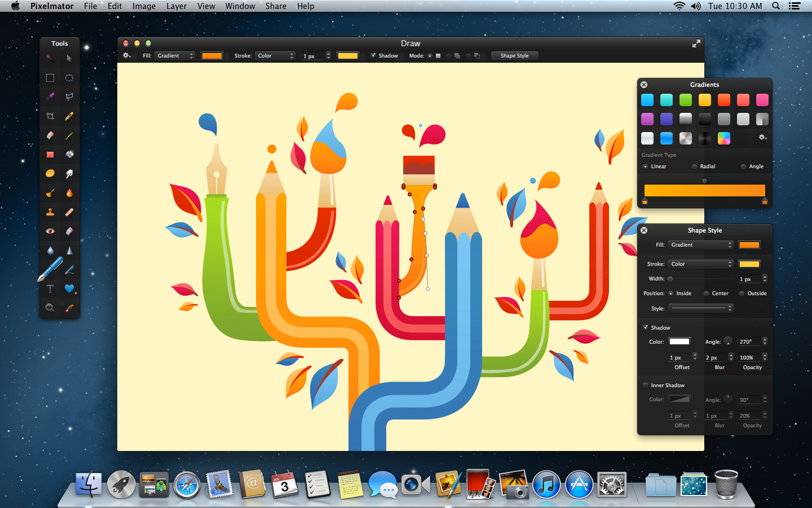Open the Style line dropdown in Shape Style
The height and width of the screenshot is (508, 812).
tap(700, 308)
